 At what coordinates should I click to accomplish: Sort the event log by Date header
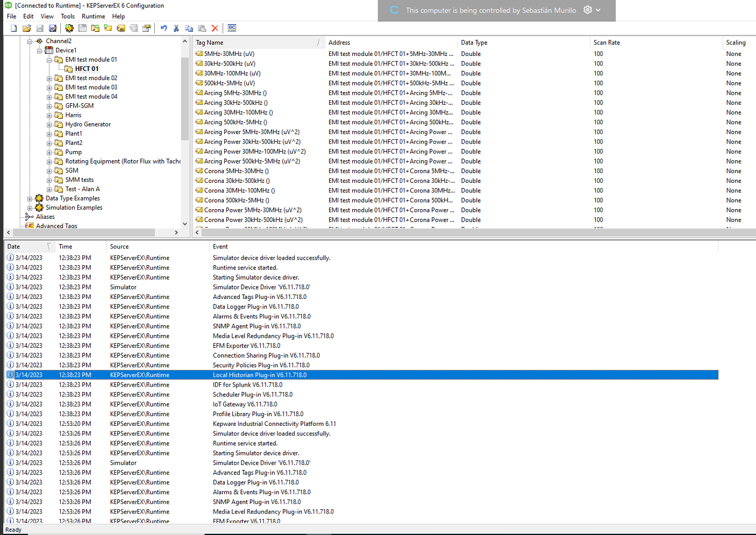(x=30, y=247)
